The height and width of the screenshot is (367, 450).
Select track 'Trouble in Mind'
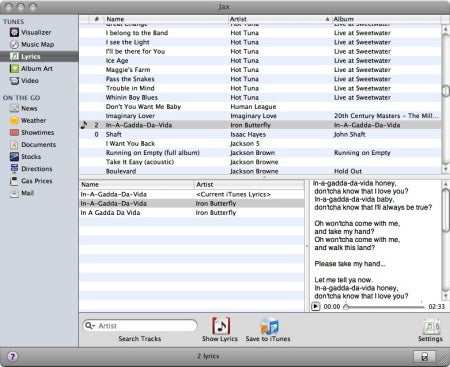click(260, 88)
